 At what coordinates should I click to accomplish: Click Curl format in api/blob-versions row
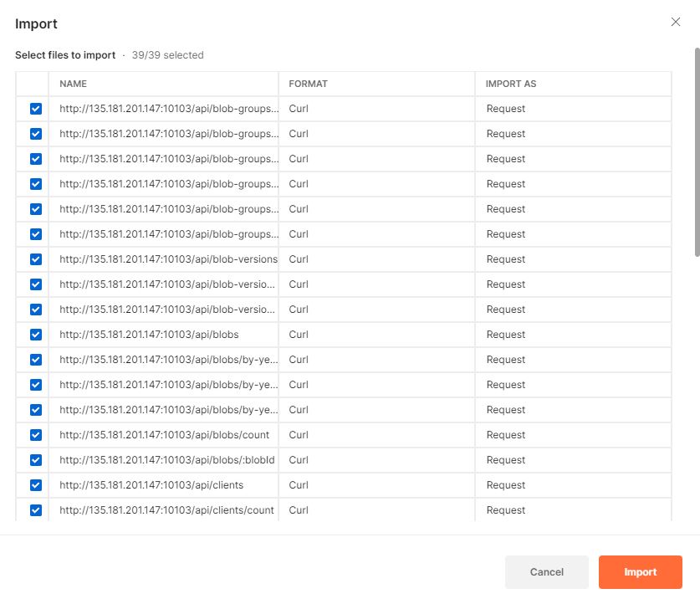click(299, 259)
